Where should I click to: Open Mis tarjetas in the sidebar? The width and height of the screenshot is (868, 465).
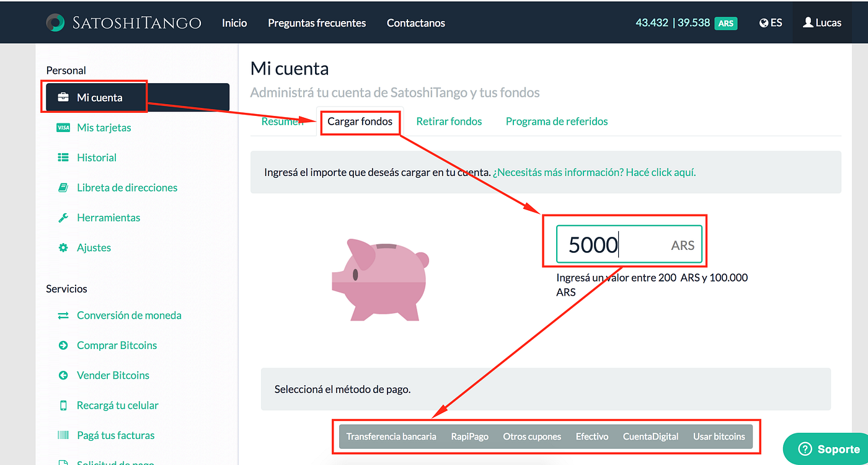point(104,128)
